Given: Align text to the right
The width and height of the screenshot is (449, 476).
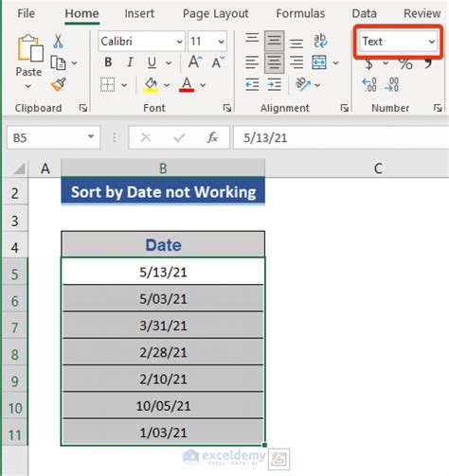Looking at the screenshot, I should click(296, 62).
